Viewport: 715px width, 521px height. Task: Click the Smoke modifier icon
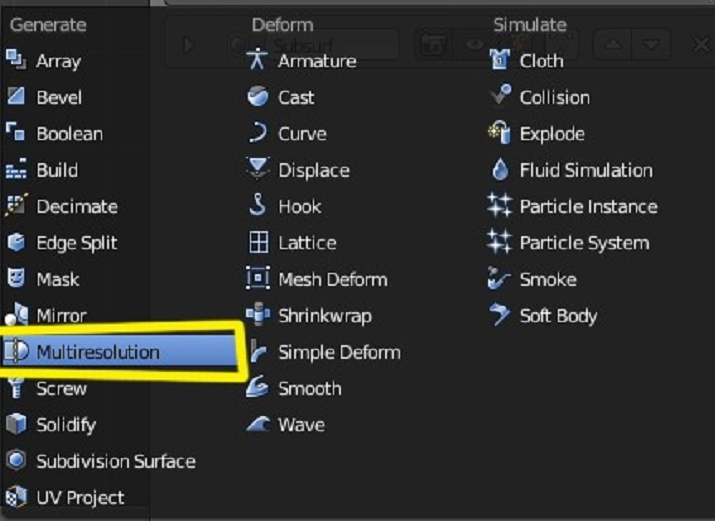click(x=500, y=279)
